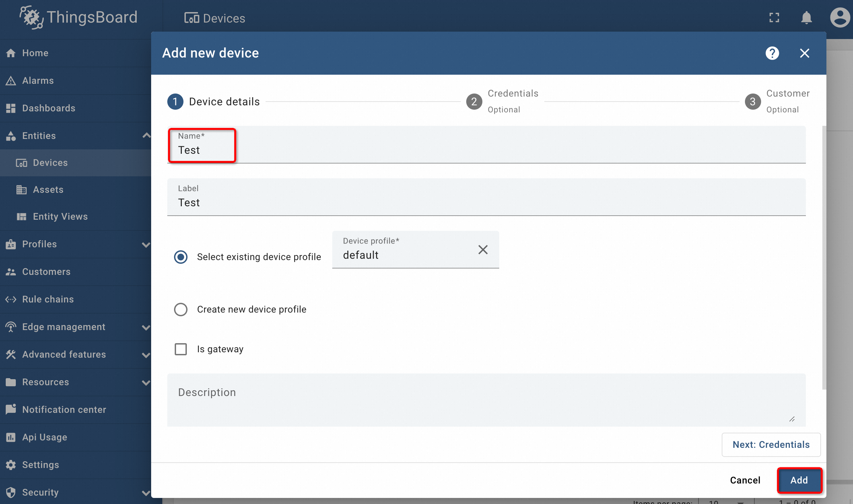This screenshot has height=504, width=853.
Task: Click the Notification center message icon
Action: [x=11, y=409]
